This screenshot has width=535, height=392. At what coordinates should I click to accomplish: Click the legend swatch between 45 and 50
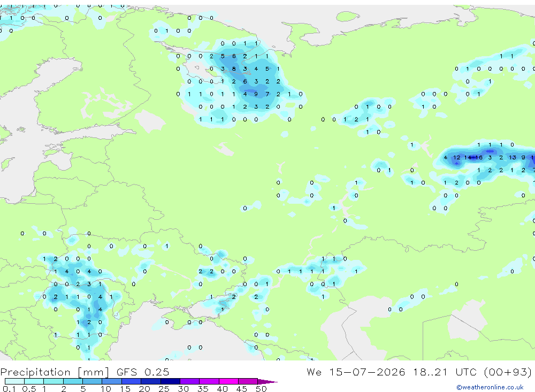pos(248,381)
